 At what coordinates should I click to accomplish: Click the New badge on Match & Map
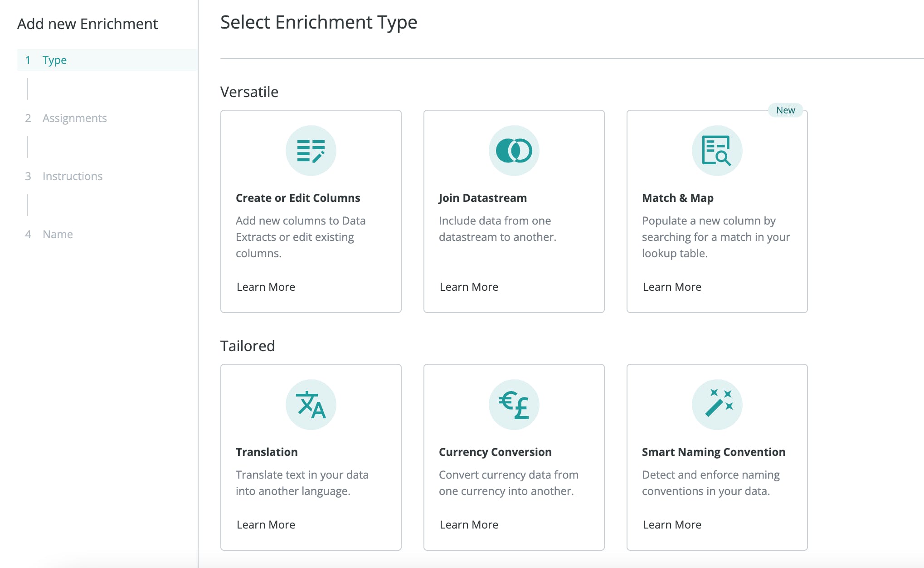(x=785, y=110)
